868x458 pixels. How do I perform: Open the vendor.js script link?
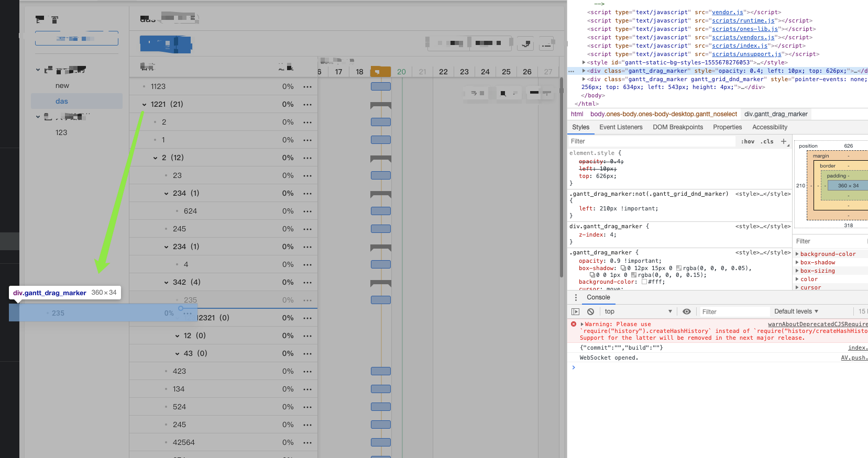pyautogui.click(x=728, y=12)
